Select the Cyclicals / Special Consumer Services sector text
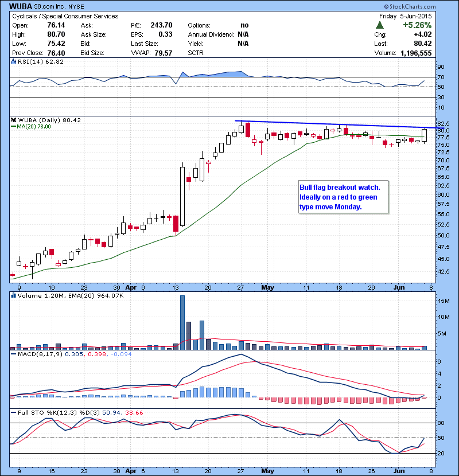Image resolution: width=459 pixels, height=476 pixels. click(65, 17)
